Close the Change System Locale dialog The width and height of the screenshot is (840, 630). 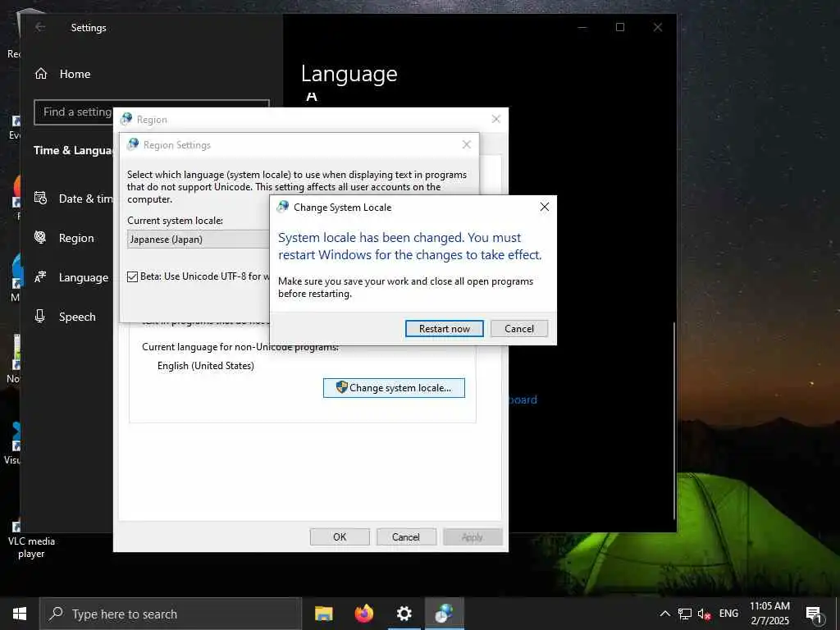click(x=545, y=207)
